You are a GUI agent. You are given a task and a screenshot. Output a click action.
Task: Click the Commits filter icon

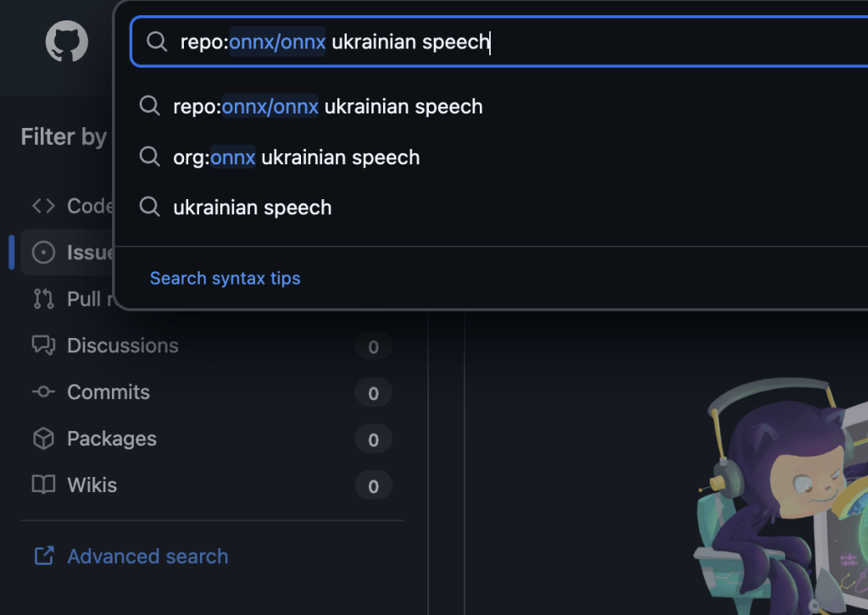pos(43,392)
